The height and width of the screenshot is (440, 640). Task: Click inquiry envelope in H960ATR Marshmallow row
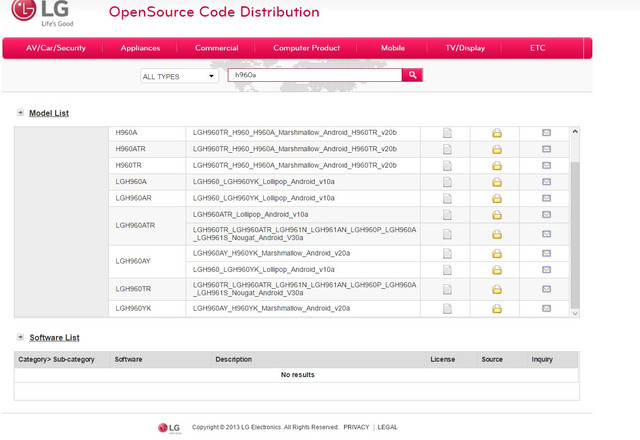pyautogui.click(x=547, y=149)
